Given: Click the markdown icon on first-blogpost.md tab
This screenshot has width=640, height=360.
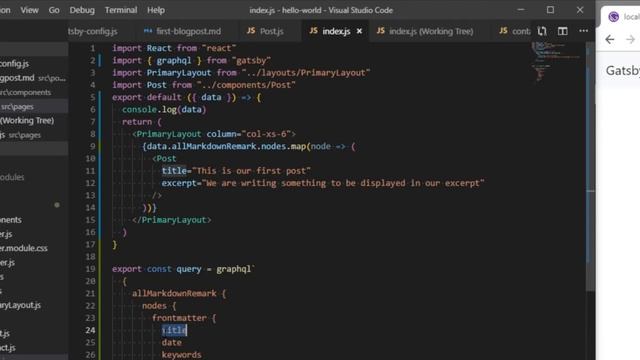Looking at the screenshot, I should click(x=148, y=31).
